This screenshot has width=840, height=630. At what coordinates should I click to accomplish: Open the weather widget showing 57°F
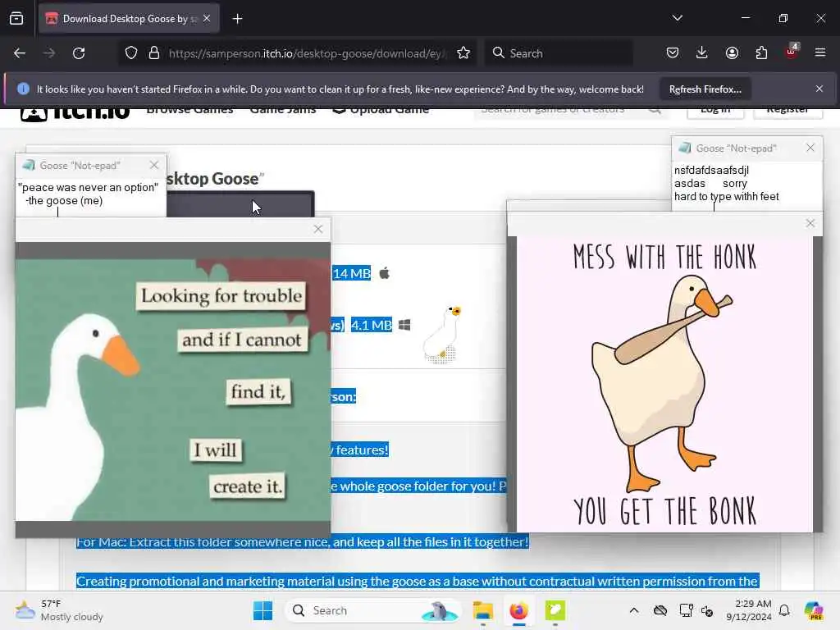click(59, 610)
